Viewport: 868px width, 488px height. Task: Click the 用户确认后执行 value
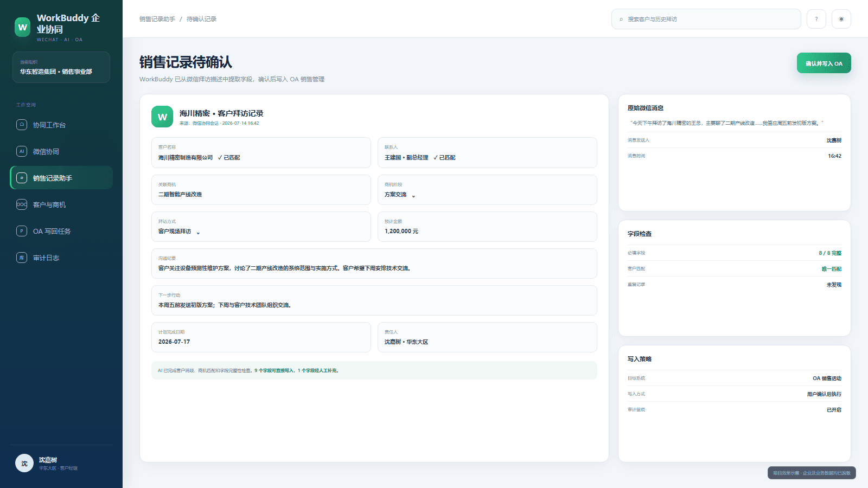tap(824, 394)
